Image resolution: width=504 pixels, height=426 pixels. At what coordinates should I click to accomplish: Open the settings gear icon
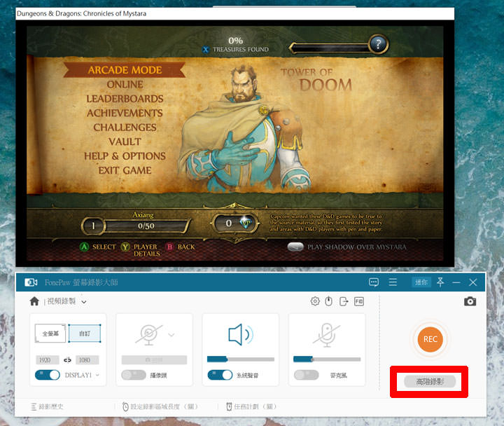point(315,301)
